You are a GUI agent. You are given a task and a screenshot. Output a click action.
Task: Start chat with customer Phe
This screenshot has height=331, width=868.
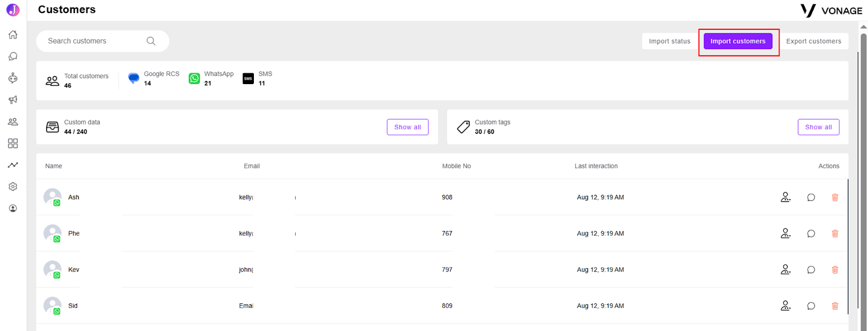(811, 234)
